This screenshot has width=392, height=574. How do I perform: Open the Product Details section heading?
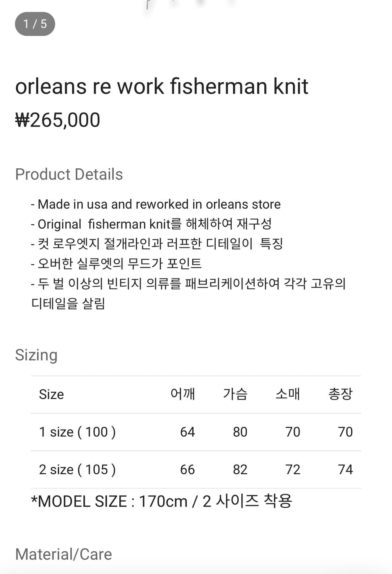click(69, 174)
